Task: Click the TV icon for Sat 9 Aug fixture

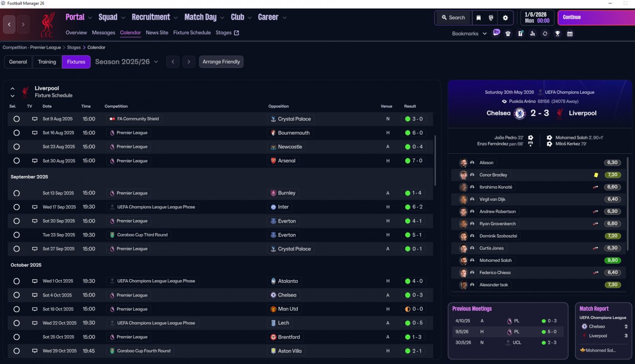Action: [35, 119]
